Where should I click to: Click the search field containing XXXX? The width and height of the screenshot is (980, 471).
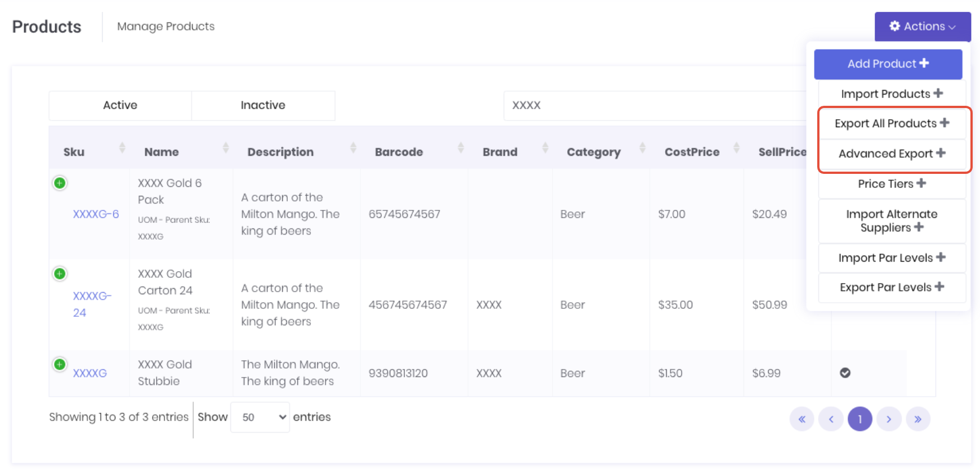(653, 105)
